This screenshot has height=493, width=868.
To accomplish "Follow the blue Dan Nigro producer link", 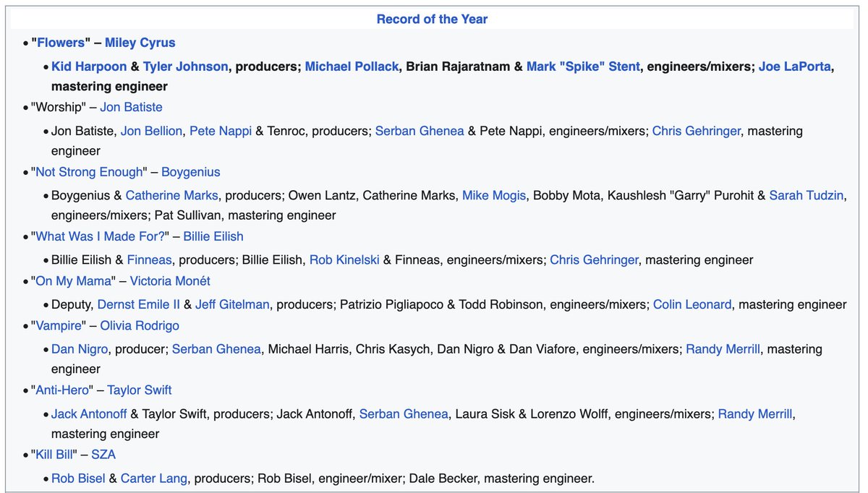I will coord(80,349).
